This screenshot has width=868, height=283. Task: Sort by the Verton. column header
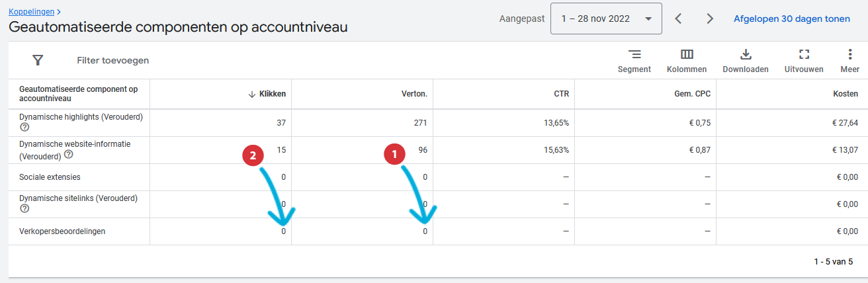click(414, 94)
